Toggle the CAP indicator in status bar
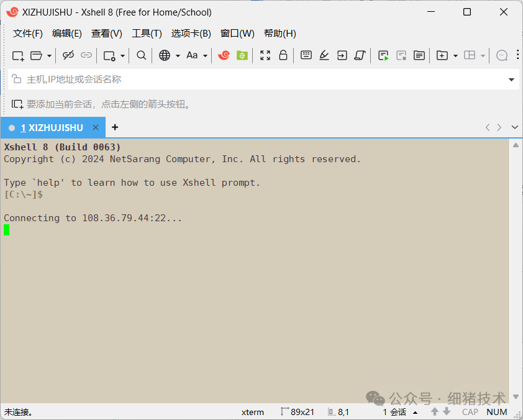 point(470,412)
